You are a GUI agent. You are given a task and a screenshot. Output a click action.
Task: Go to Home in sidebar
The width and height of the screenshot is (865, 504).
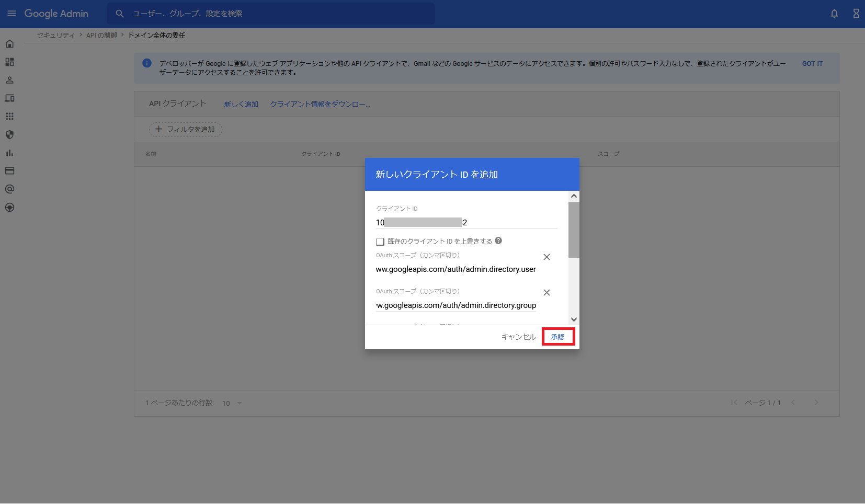pyautogui.click(x=9, y=44)
